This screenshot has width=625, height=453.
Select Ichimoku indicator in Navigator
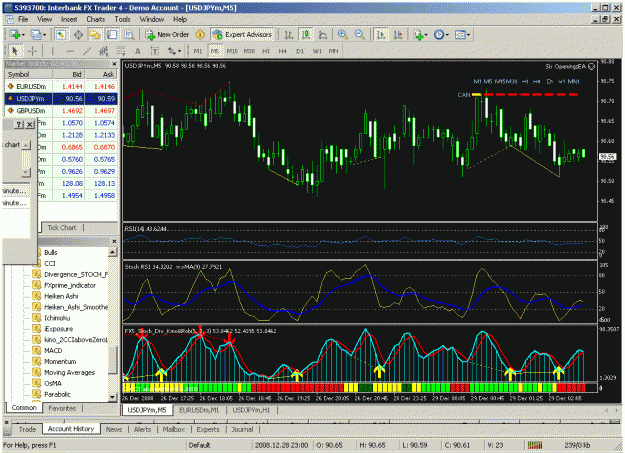(57, 318)
